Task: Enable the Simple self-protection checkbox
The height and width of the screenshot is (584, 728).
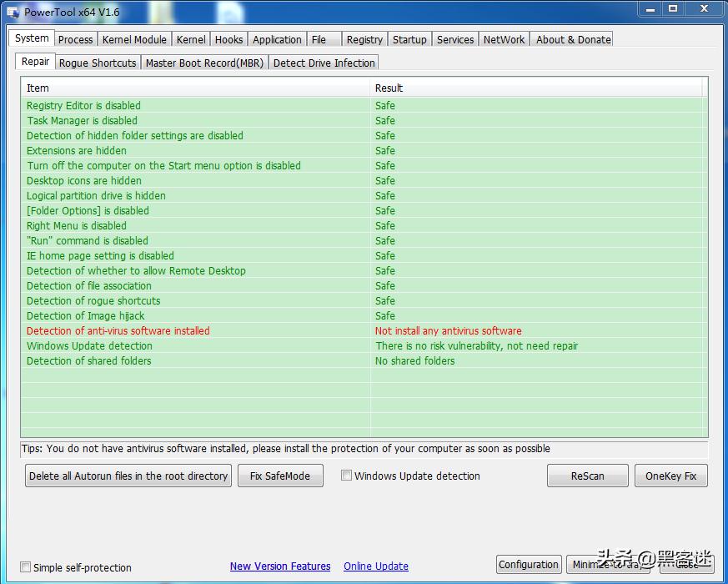Action: [25, 566]
